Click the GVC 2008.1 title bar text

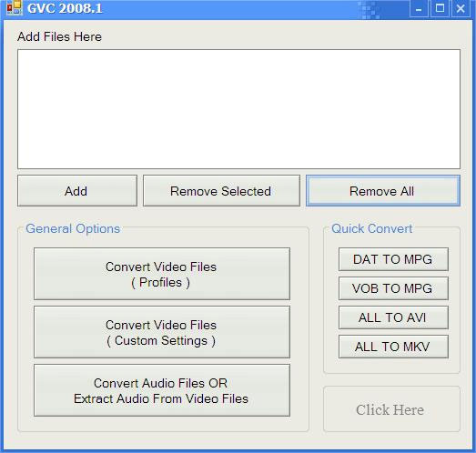point(65,8)
